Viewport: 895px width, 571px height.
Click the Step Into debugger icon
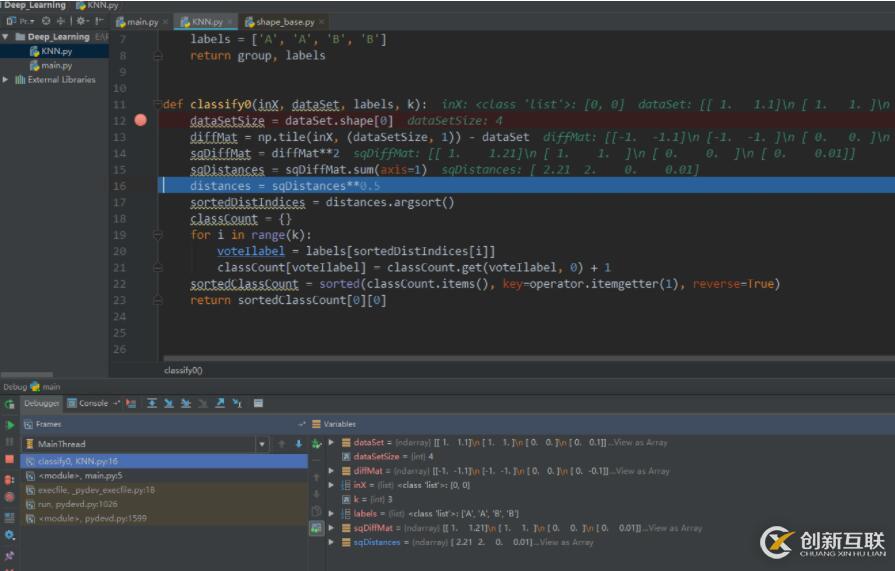pos(169,404)
